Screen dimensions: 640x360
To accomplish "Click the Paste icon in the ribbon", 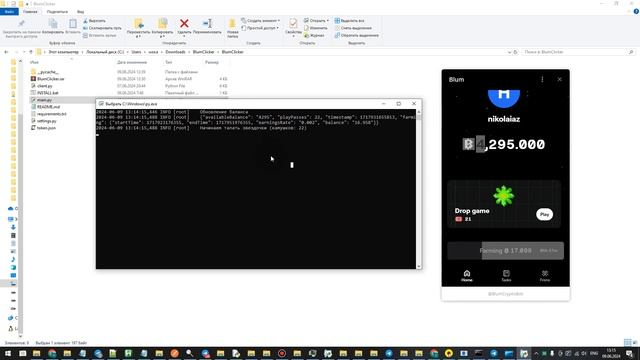I will 73,24.
